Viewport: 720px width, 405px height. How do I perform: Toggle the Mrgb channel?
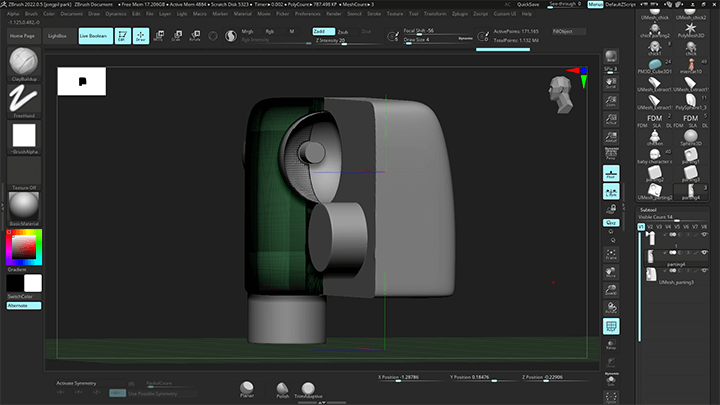[247, 31]
